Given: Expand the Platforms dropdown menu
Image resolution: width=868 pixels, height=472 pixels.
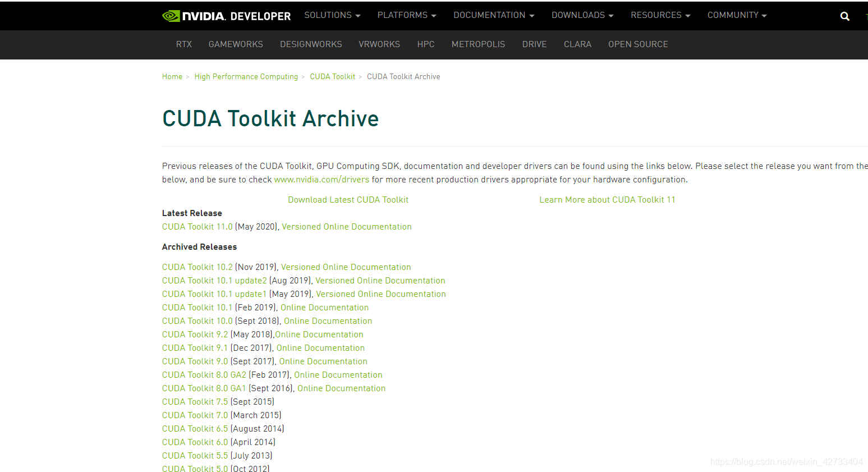Looking at the screenshot, I should (407, 15).
